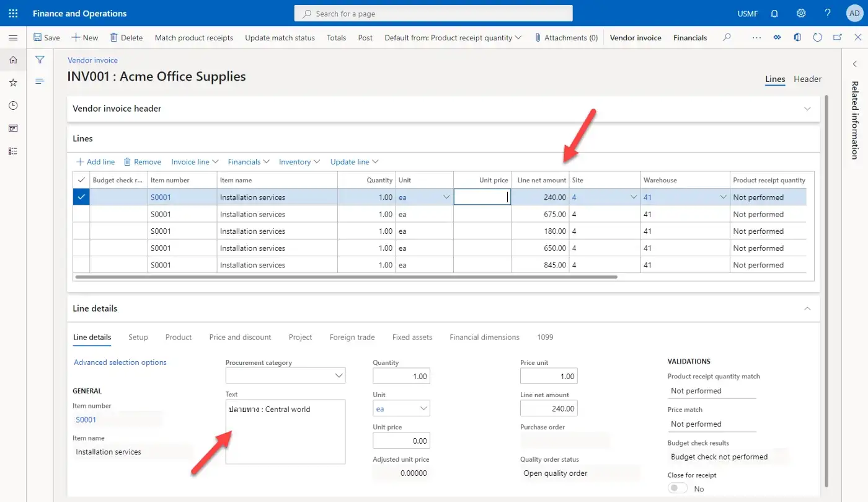This screenshot has width=868, height=502.
Task: Open in Microsoft Office icon
Action: (797, 38)
